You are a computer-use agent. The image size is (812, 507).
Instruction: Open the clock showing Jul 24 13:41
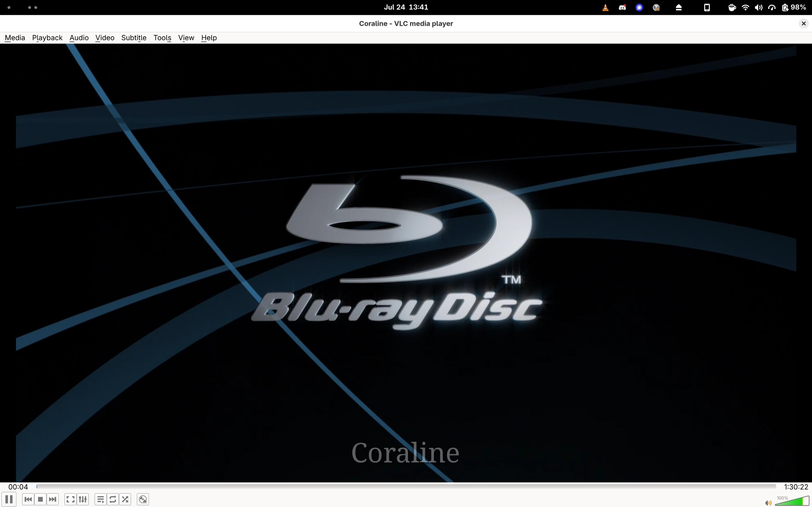pos(406,7)
